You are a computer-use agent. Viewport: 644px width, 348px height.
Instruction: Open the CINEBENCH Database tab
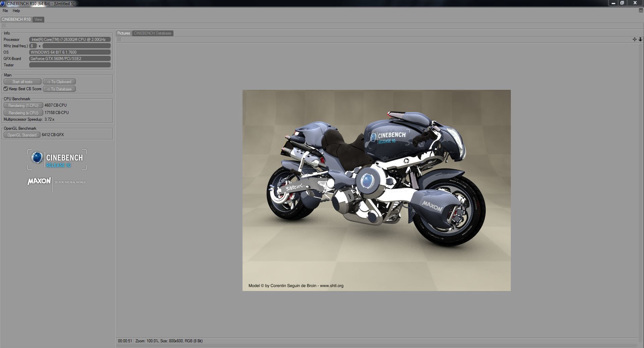pyautogui.click(x=153, y=33)
